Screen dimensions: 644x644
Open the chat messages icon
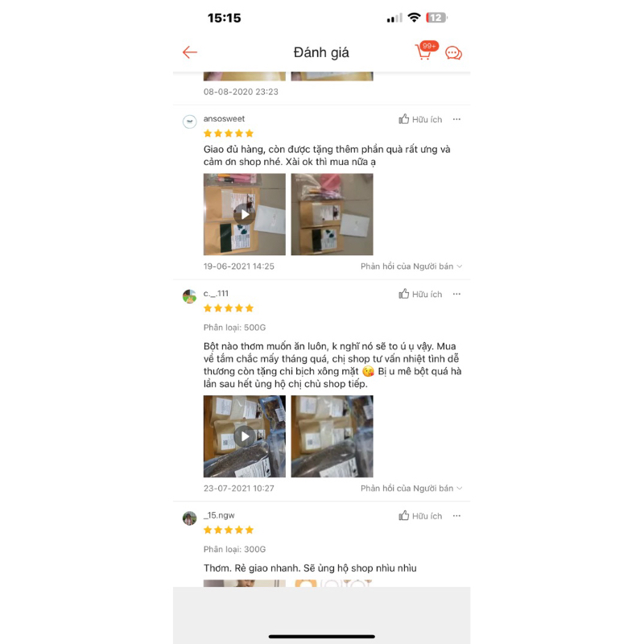pos(453,53)
